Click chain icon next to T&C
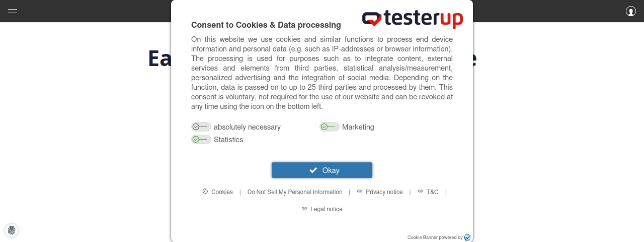644x242 pixels. click(x=421, y=192)
